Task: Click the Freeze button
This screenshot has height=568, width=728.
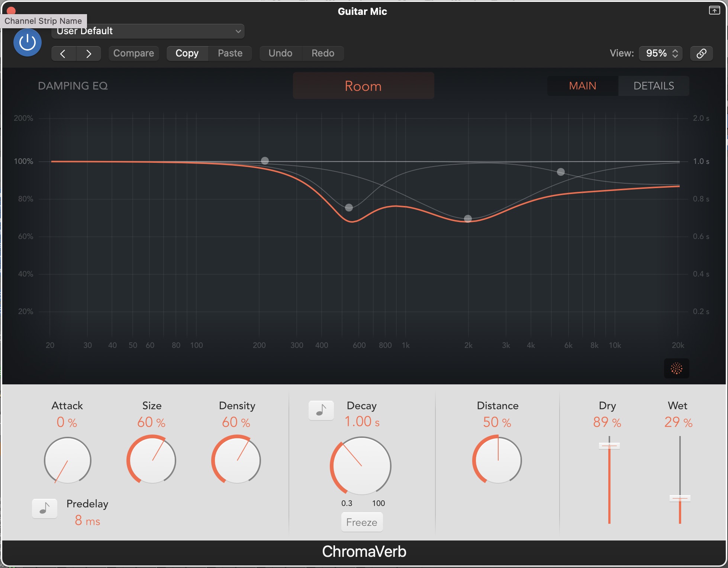Action: [x=362, y=522]
